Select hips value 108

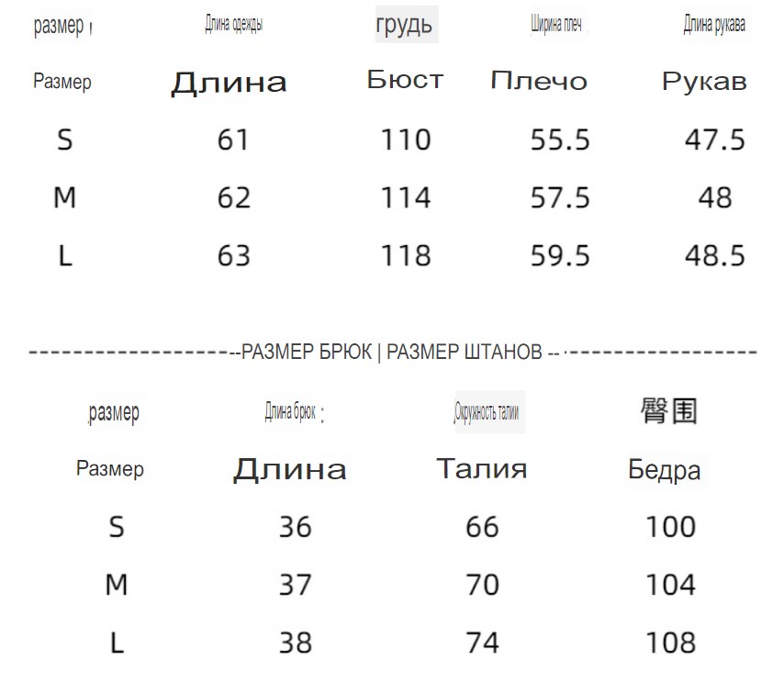[670, 643]
